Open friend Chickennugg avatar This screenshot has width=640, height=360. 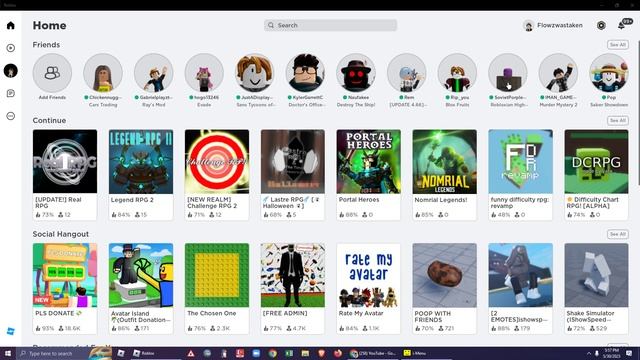pos(103,73)
